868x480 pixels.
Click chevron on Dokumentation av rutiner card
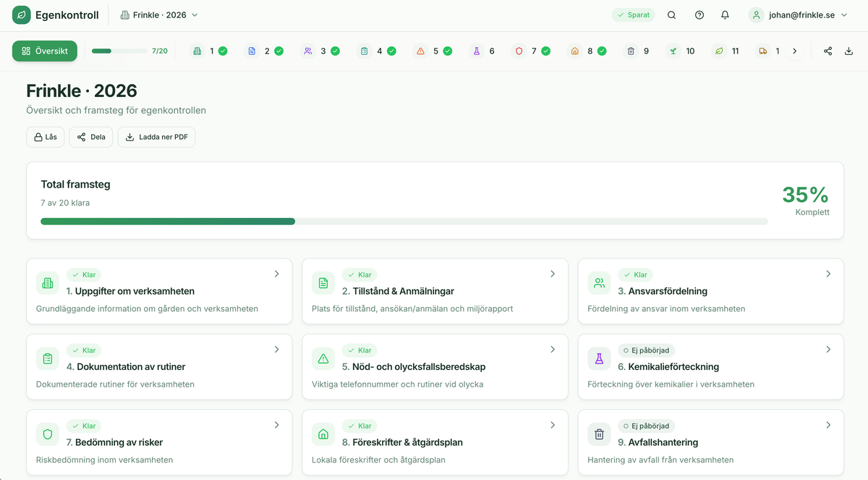pos(276,350)
